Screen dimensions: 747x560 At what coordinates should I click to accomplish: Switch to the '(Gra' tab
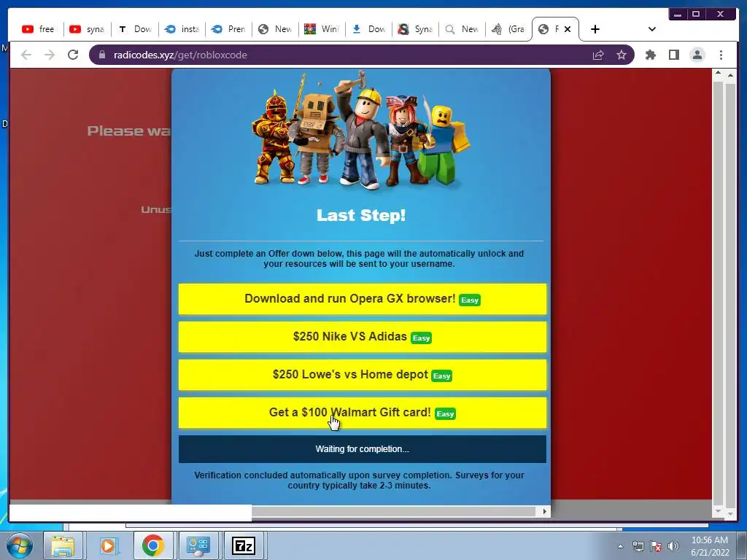508,29
